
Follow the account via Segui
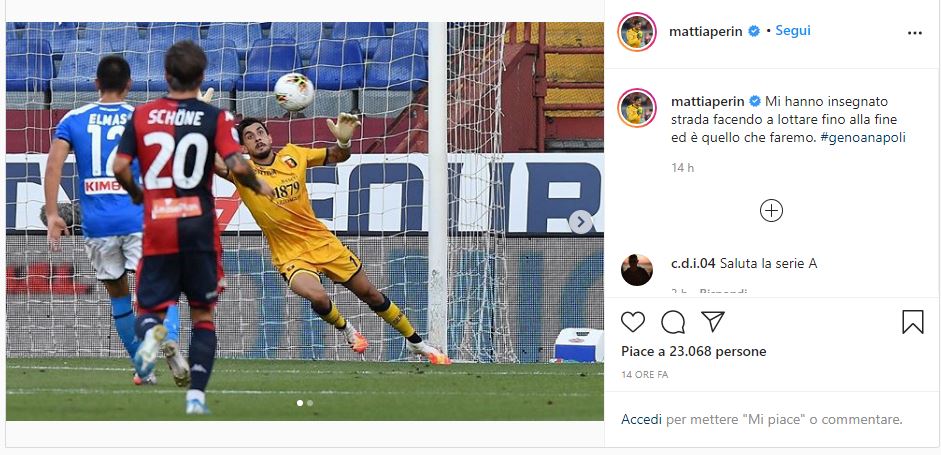tap(793, 31)
